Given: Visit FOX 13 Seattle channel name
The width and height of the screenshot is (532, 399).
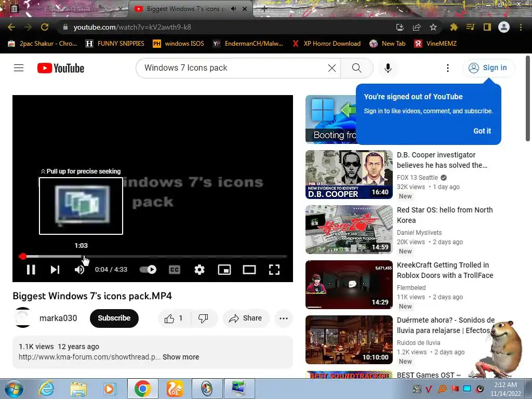Looking at the screenshot, I should [x=417, y=178].
